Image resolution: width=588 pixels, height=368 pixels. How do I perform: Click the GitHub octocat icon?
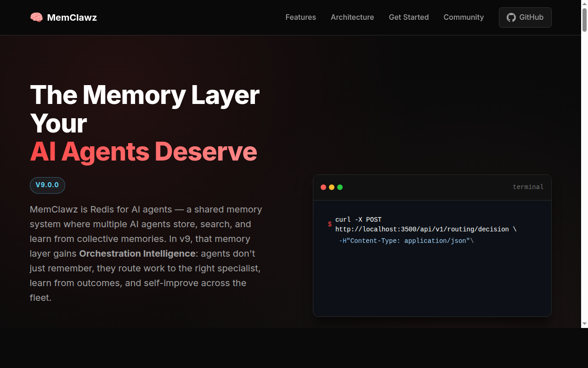[511, 17]
